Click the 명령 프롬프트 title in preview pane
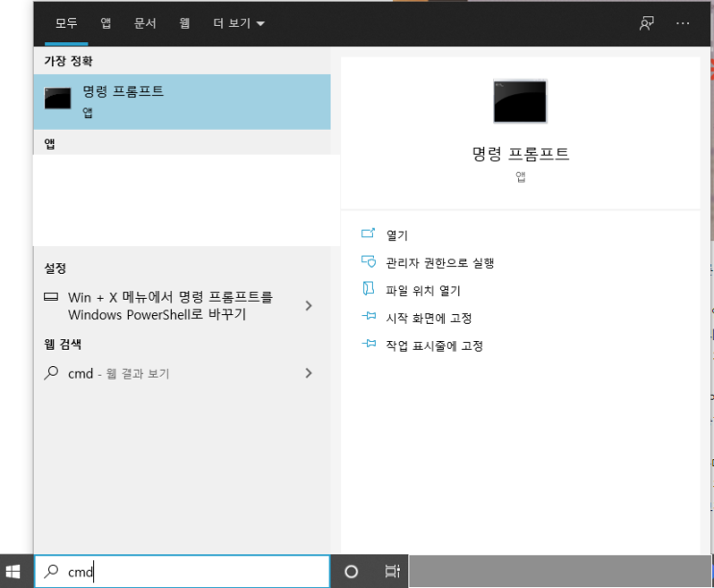714x588 pixels. [x=521, y=154]
